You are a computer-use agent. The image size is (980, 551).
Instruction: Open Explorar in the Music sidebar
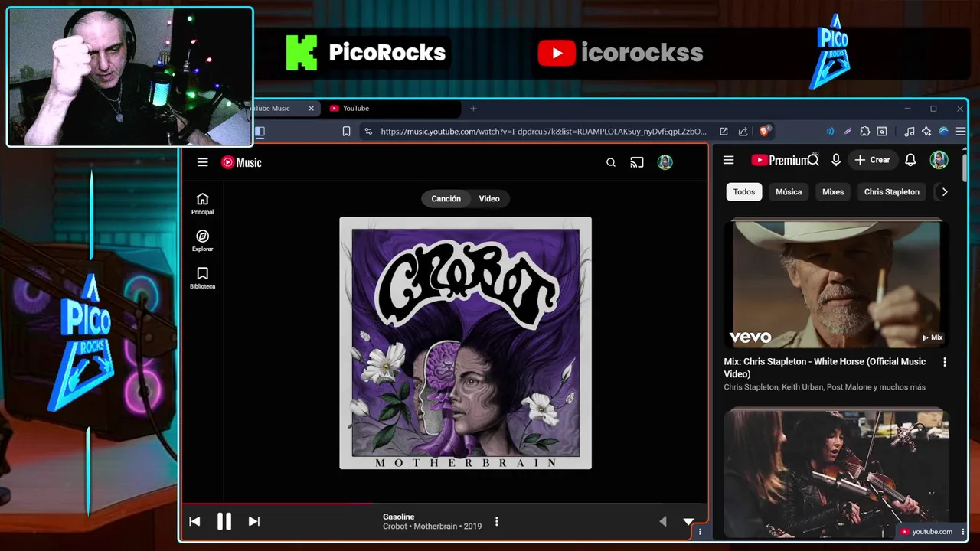point(202,241)
